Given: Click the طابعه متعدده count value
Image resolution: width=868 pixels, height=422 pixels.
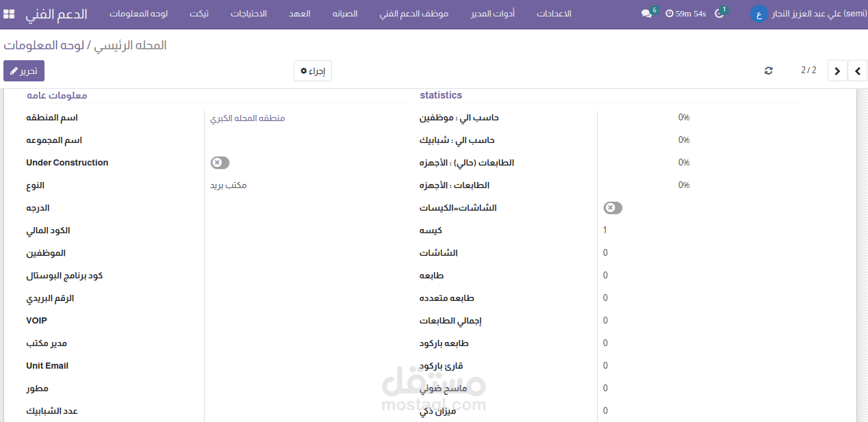Looking at the screenshot, I should (x=605, y=298).
